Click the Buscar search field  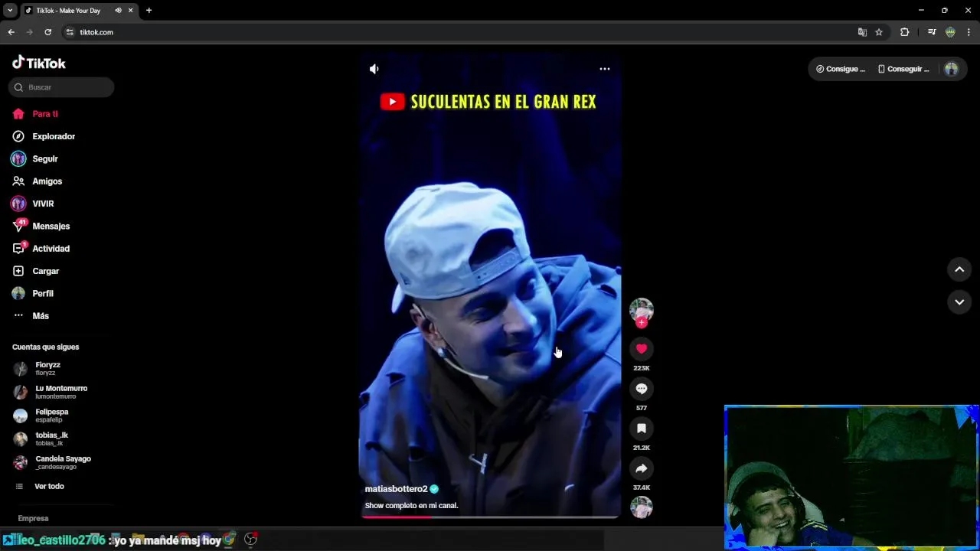pyautogui.click(x=61, y=87)
